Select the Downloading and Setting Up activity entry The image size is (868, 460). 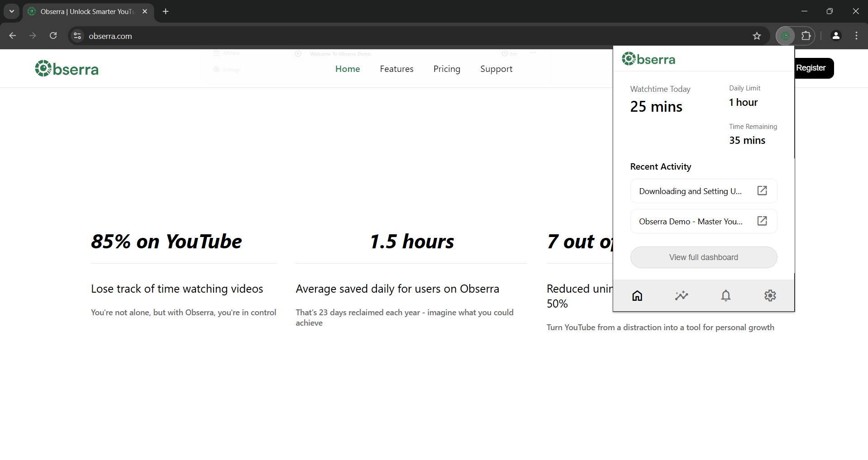(x=690, y=191)
